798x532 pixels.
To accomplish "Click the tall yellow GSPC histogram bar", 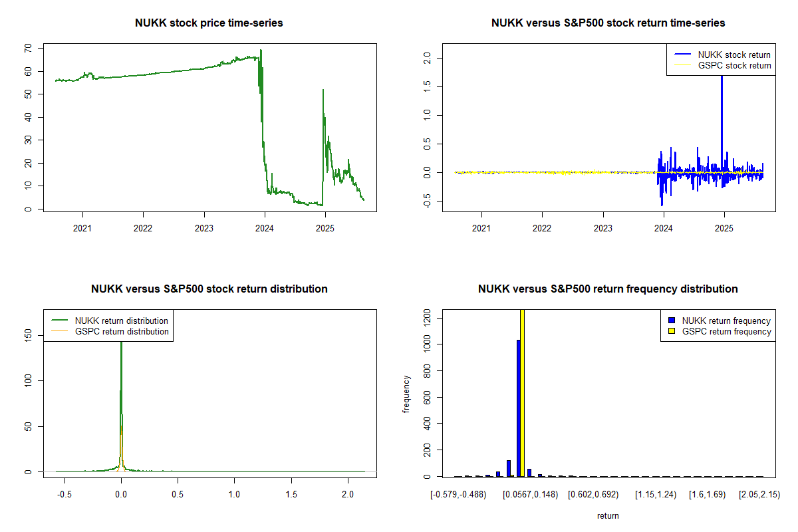I will pyautogui.click(x=522, y=392).
